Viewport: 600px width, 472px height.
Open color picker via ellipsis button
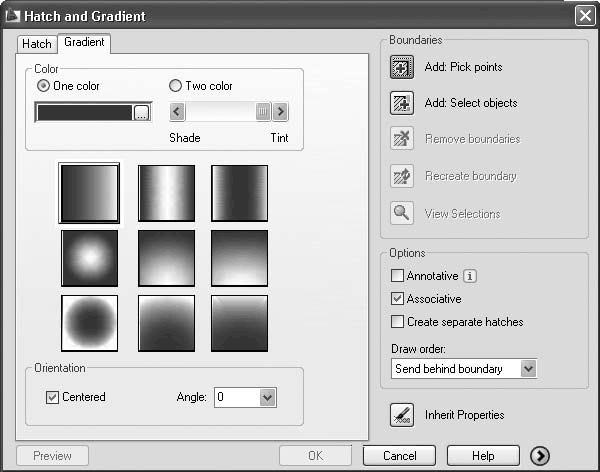pos(142,113)
